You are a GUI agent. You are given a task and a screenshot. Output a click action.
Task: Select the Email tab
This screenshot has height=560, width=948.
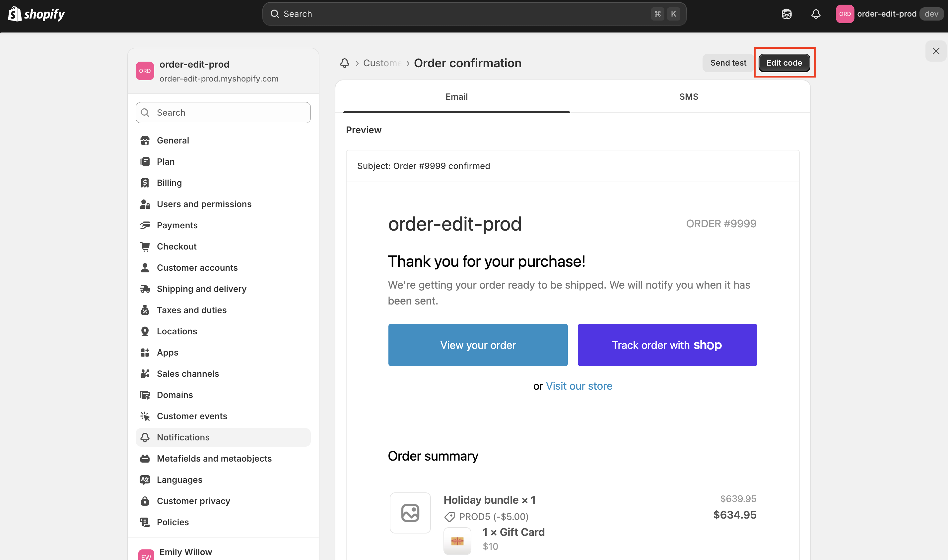(456, 97)
